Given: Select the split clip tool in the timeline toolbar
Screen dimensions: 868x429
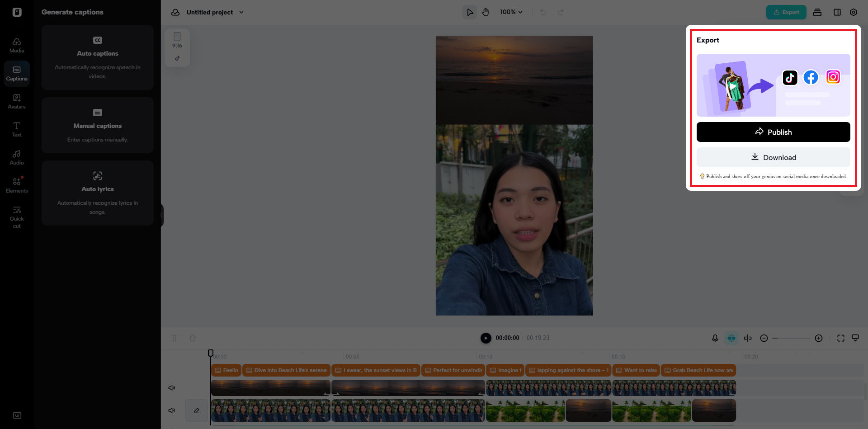Looking at the screenshot, I should click(x=748, y=338).
